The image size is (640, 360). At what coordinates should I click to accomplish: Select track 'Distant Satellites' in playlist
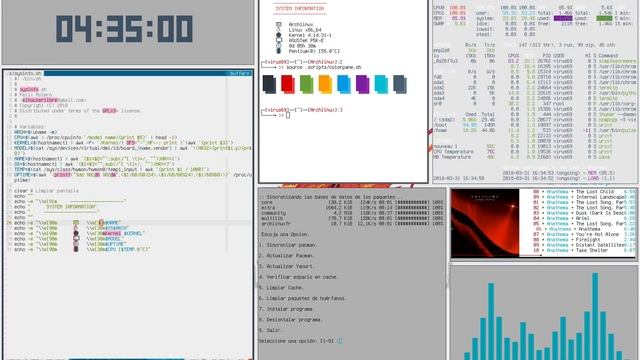coord(584,245)
